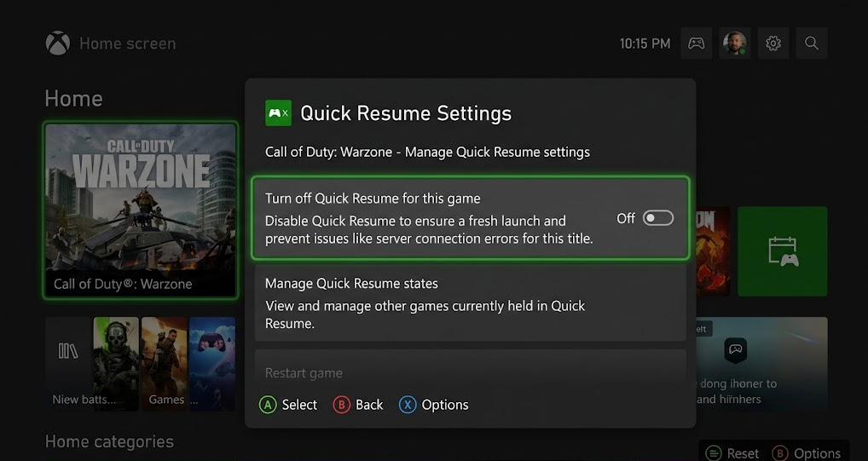This screenshot has width=868, height=461.
Task: Click the 10:15 PM clock
Action: coord(645,43)
